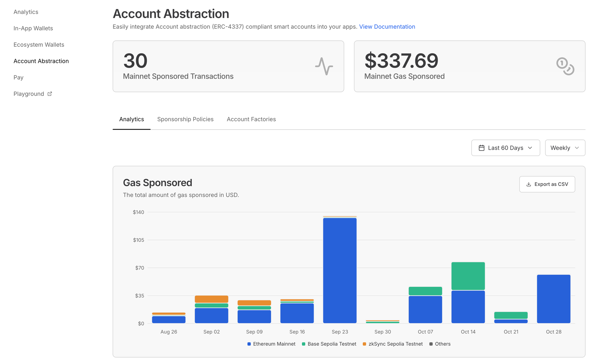599x364 pixels.
Task: Click the activity pulse icon in transactions card
Action: click(324, 66)
